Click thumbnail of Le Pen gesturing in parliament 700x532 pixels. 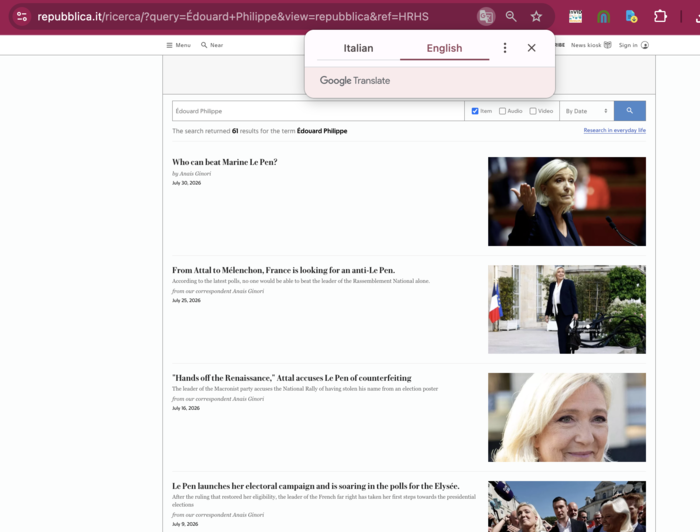point(567,201)
